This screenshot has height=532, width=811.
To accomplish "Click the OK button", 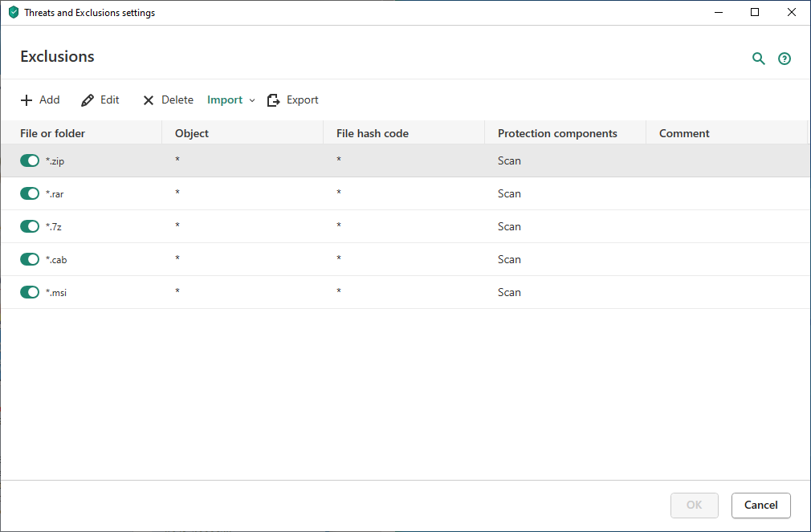I will click(x=694, y=505).
